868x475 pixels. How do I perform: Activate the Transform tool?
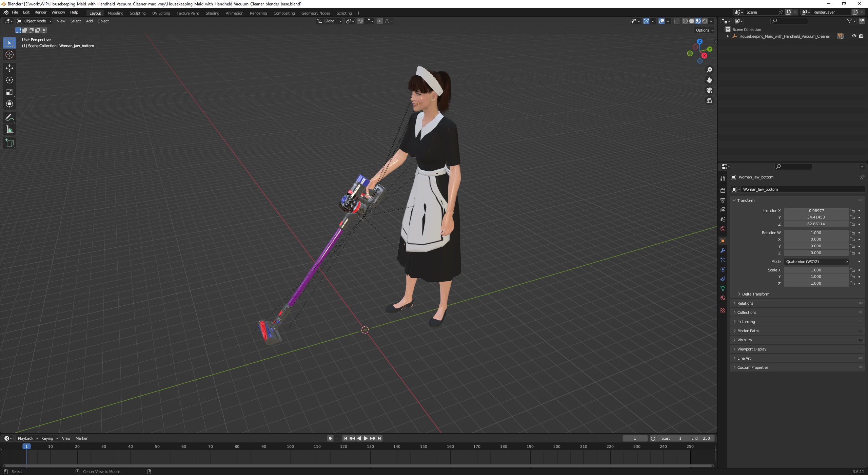click(9, 104)
